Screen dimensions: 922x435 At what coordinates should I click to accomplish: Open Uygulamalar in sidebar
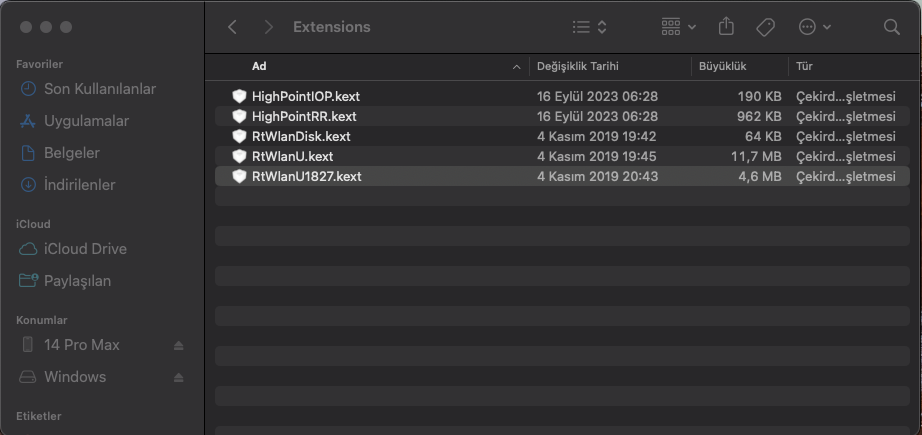coord(86,121)
